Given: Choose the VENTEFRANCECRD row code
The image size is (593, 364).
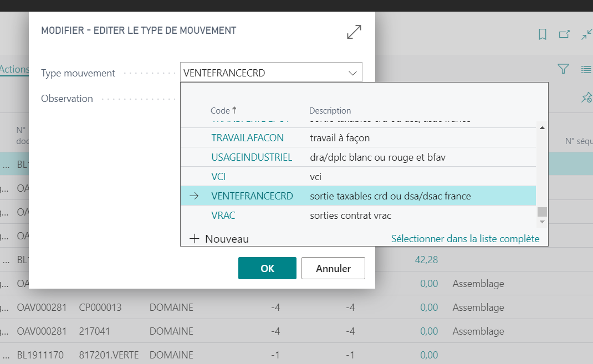Looking at the screenshot, I should point(252,196).
